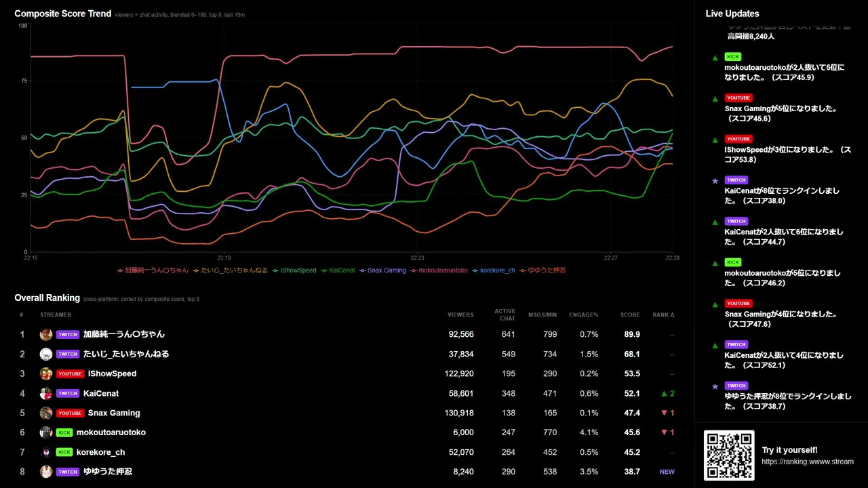Click the TWITCH badge beside たいじ_たいちゃんねる in ranking
This screenshot has width=868, height=488.
(68, 354)
